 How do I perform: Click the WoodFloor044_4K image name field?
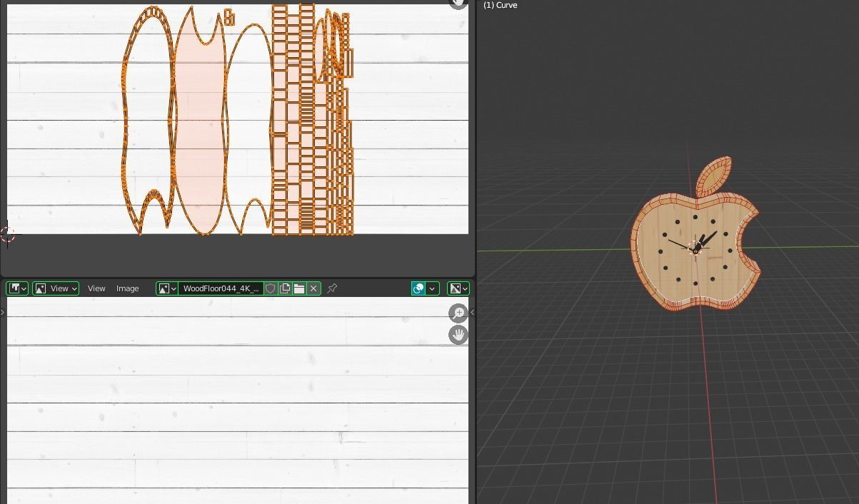coord(221,288)
